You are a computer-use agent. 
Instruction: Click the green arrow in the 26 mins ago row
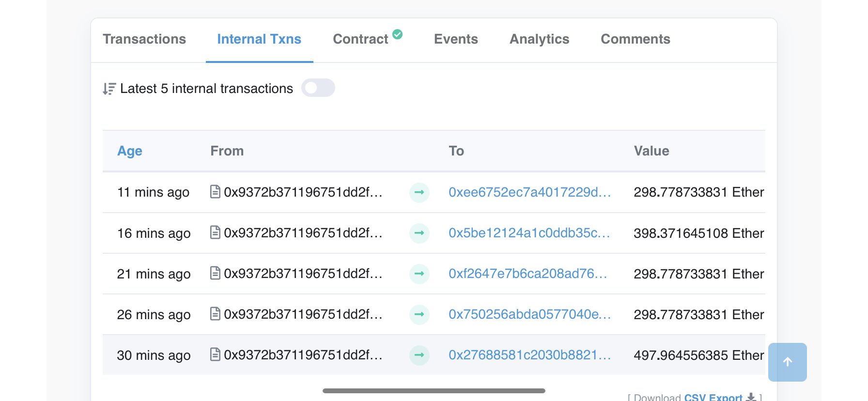click(419, 314)
